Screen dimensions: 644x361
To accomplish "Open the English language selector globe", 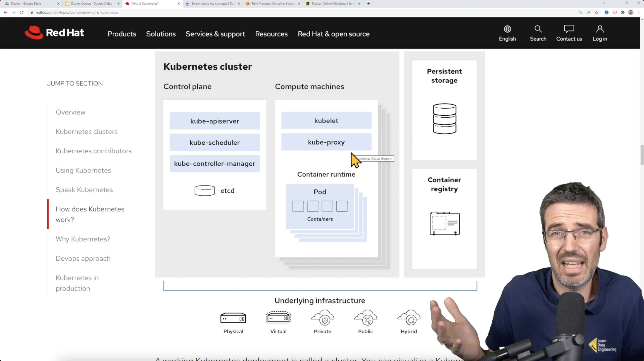I will pyautogui.click(x=507, y=29).
